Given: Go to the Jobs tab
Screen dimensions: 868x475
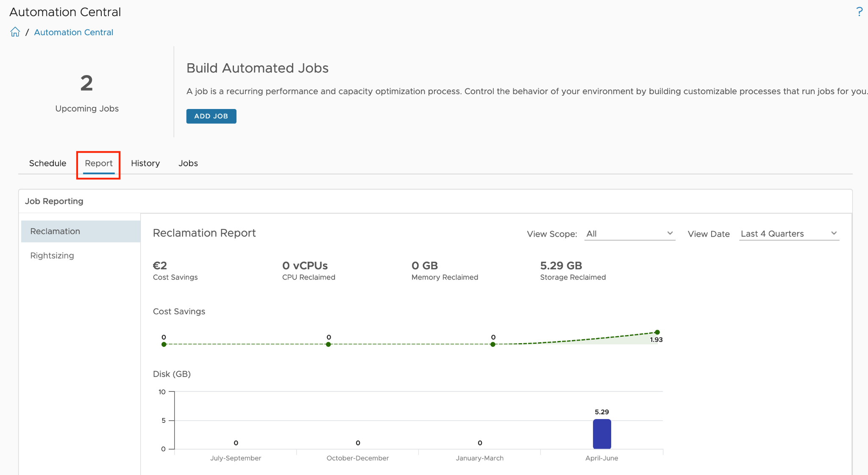Looking at the screenshot, I should [188, 163].
